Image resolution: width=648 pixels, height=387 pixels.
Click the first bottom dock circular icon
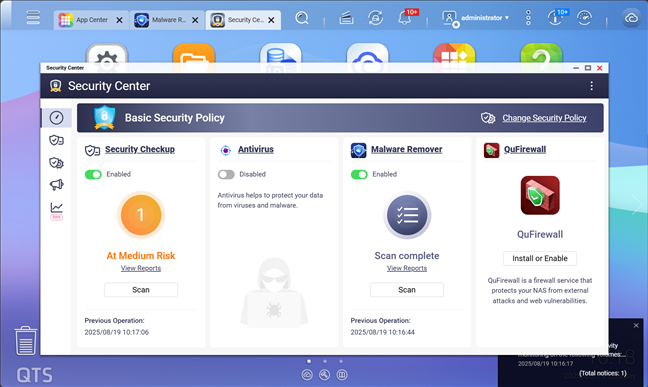[x=307, y=375]
